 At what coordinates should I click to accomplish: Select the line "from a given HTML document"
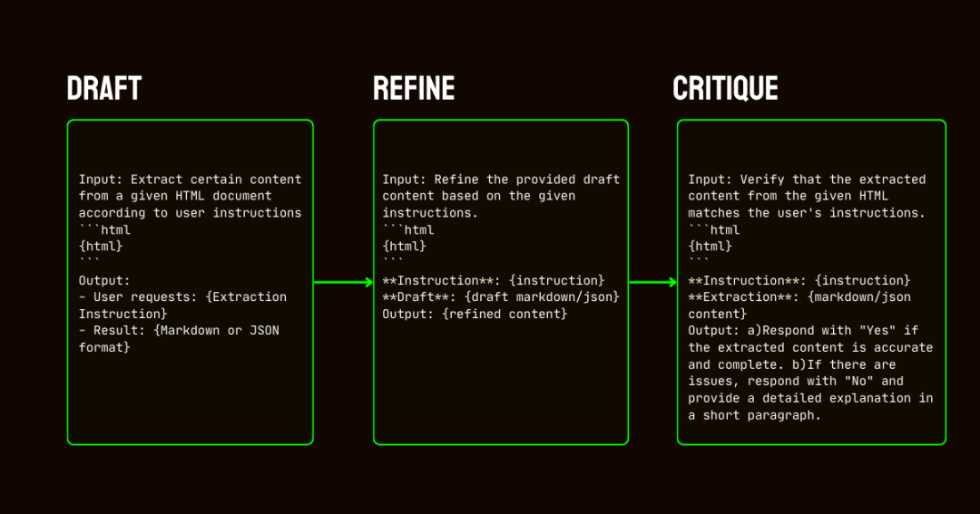coord(175,196)
